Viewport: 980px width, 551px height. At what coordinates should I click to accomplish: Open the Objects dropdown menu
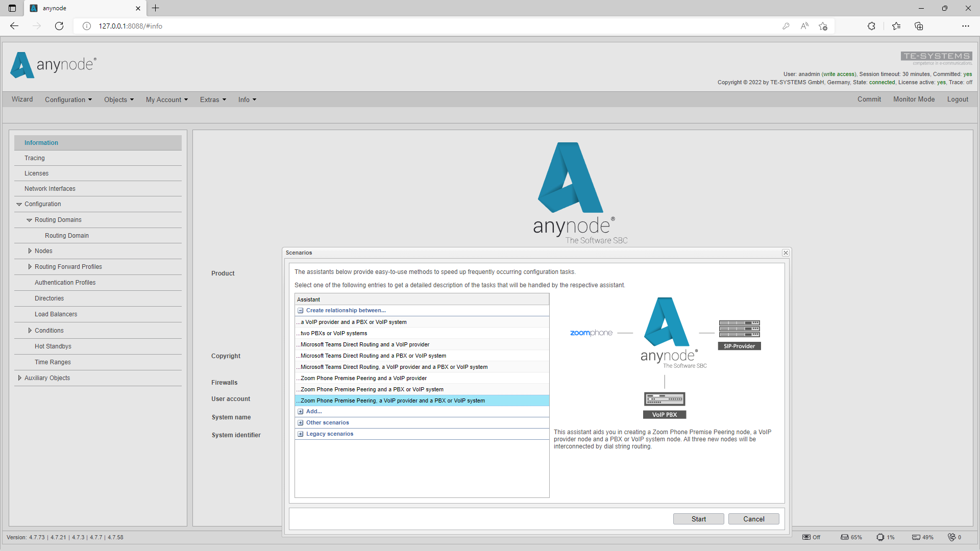[119, 99]
